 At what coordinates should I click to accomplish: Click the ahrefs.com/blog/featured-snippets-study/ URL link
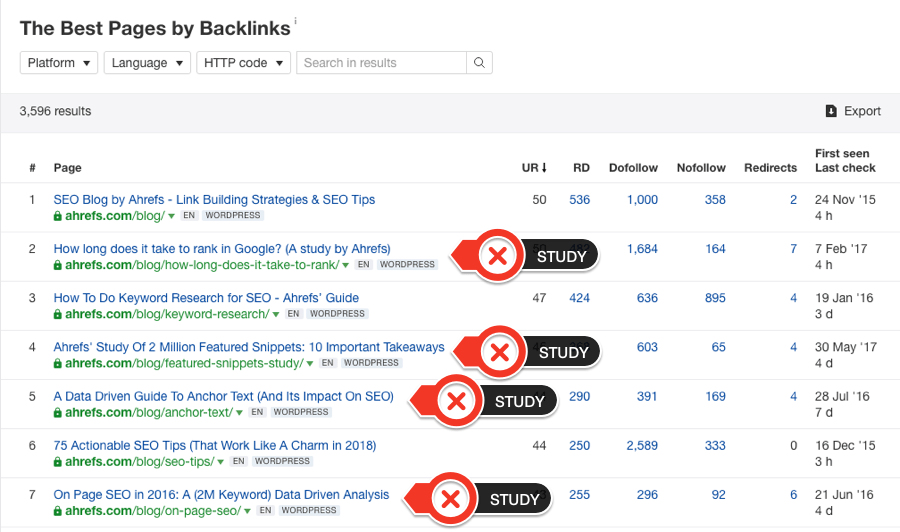184,363
